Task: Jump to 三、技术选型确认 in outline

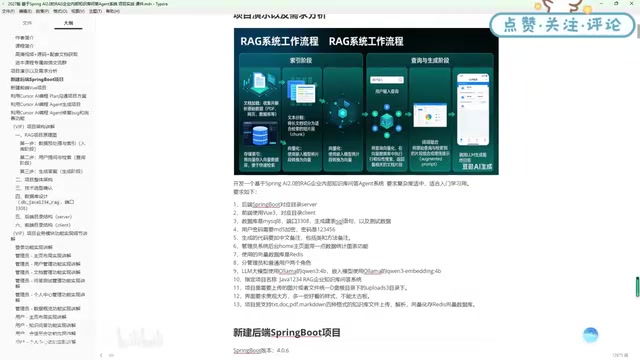Action: tap(34, 188)
